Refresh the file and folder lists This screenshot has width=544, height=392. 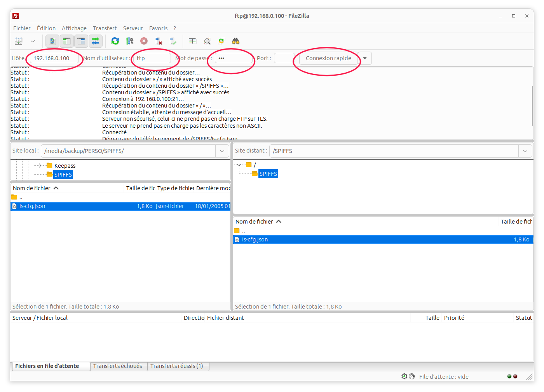click(115, 41)
